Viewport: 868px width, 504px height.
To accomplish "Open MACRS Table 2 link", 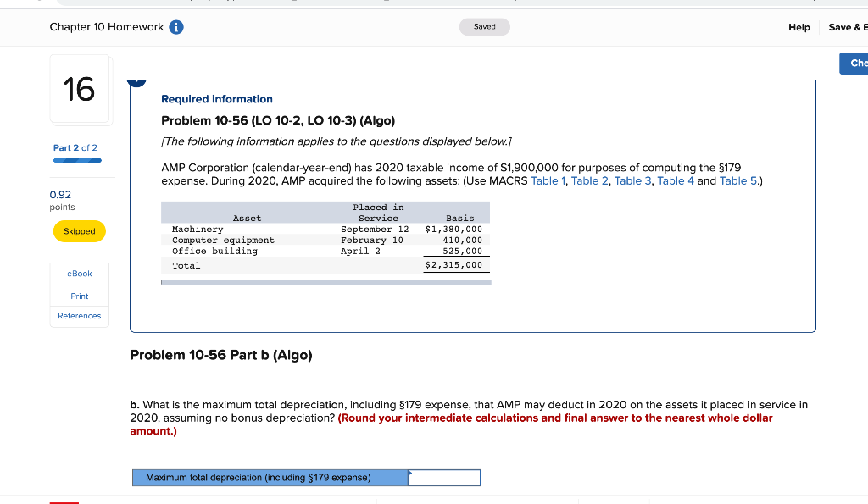I will 590,181.
